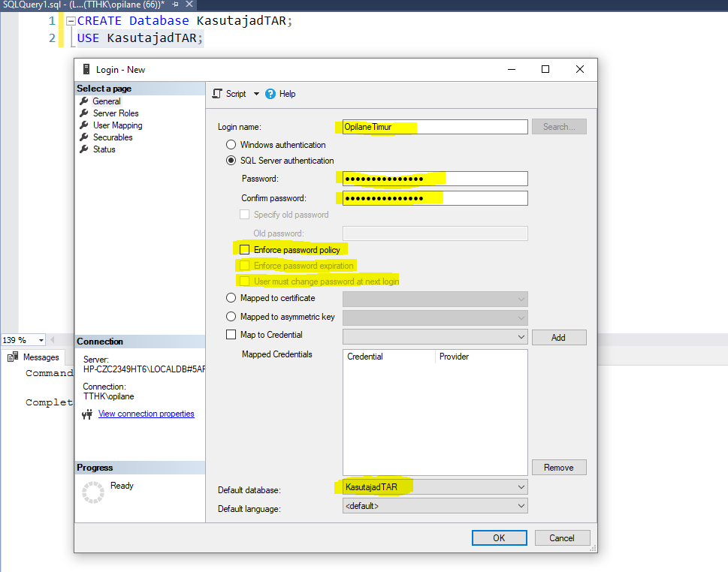Open the Status page
Image resolution: width=728 pixels, height=572 pixels.
104,149
